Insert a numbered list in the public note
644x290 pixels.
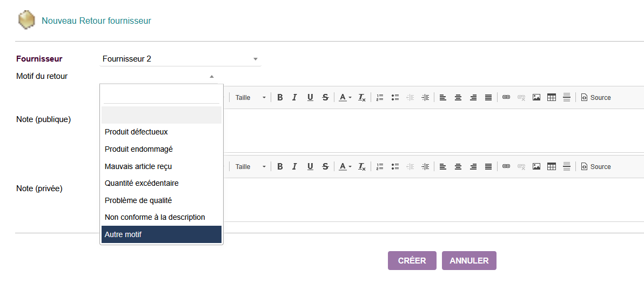(380, 98)
